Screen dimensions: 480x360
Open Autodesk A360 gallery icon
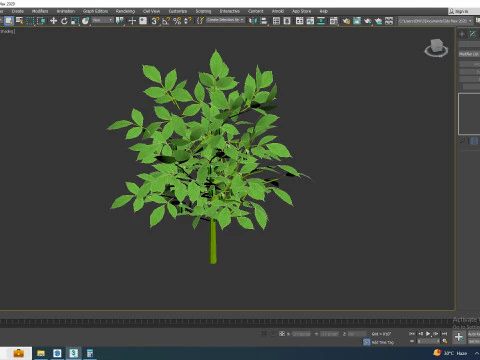(389, 21)
